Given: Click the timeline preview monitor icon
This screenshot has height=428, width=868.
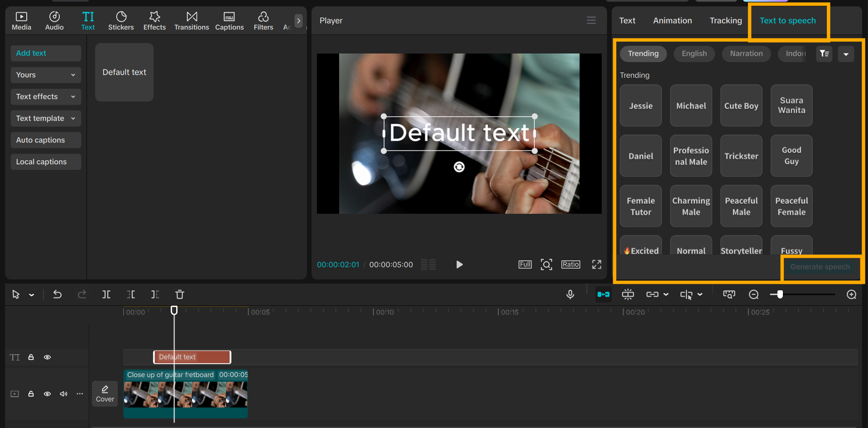Looking at the screenshot, I should tap(729, 294).
